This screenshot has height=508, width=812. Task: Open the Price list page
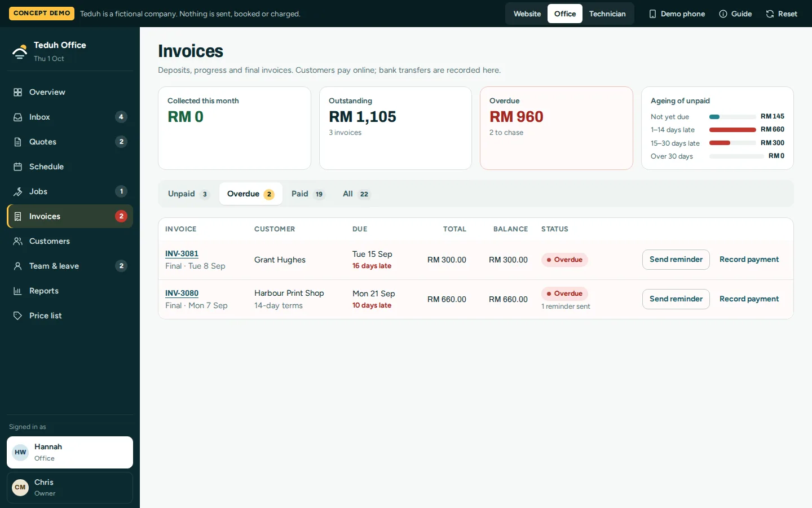pos(70,316)
